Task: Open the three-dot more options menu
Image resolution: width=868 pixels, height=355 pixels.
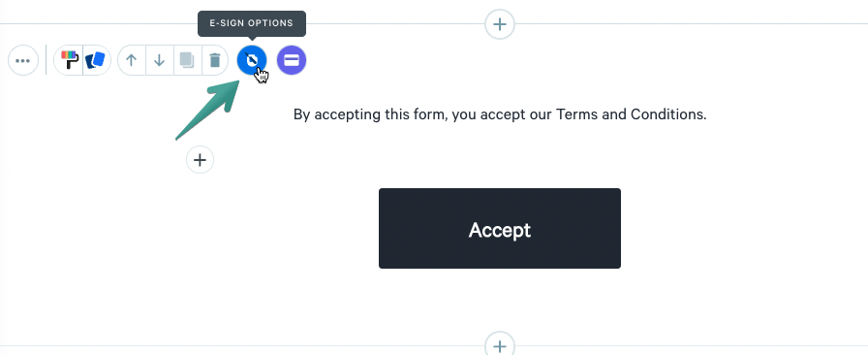Action: [23, 60]
